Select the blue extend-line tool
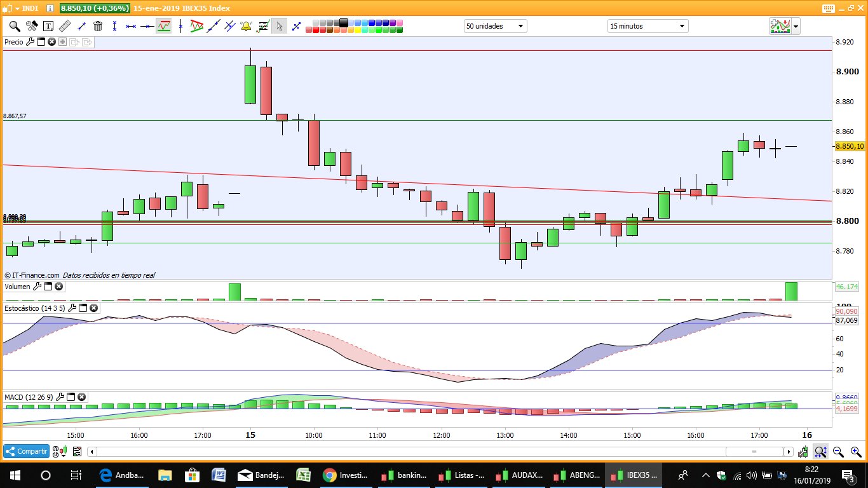 pyautogui.click(x=295, y=26)
